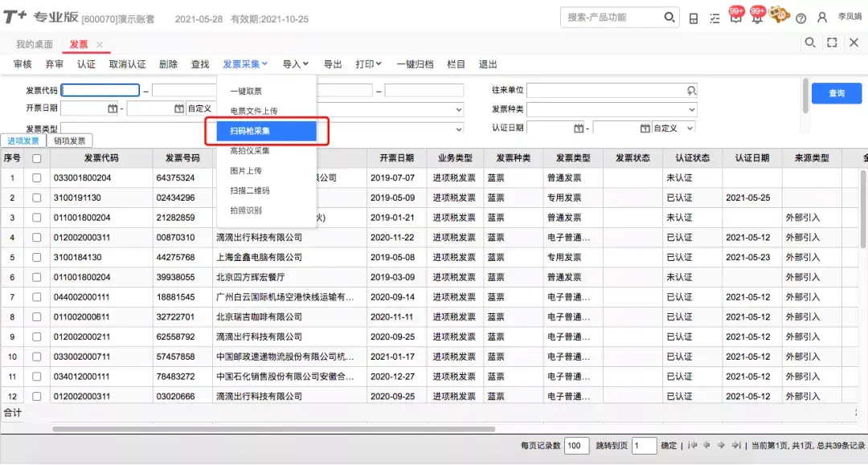The image size is (868, 465).
Task: Click the horizontal scrollbar below the table
Action: coord(273,429)
